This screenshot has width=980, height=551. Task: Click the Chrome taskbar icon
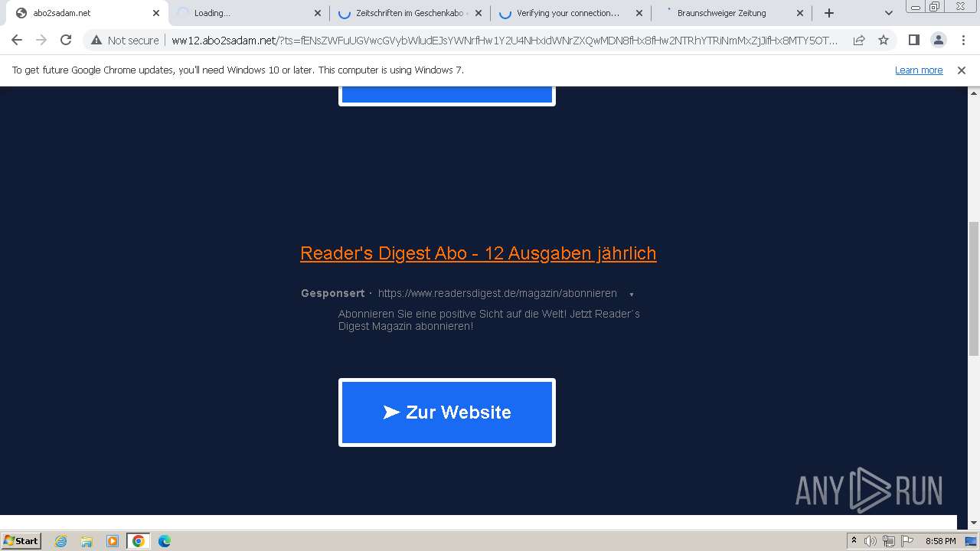point(139,541)
